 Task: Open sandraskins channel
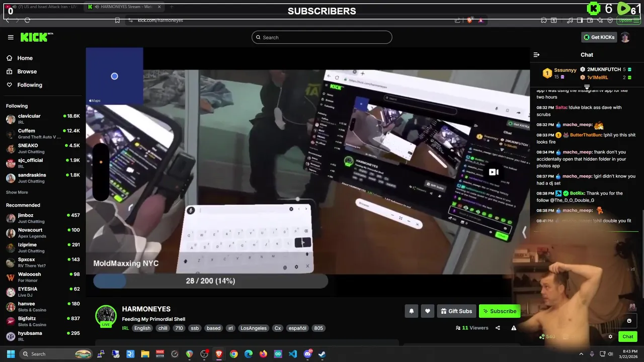[43, 178]
